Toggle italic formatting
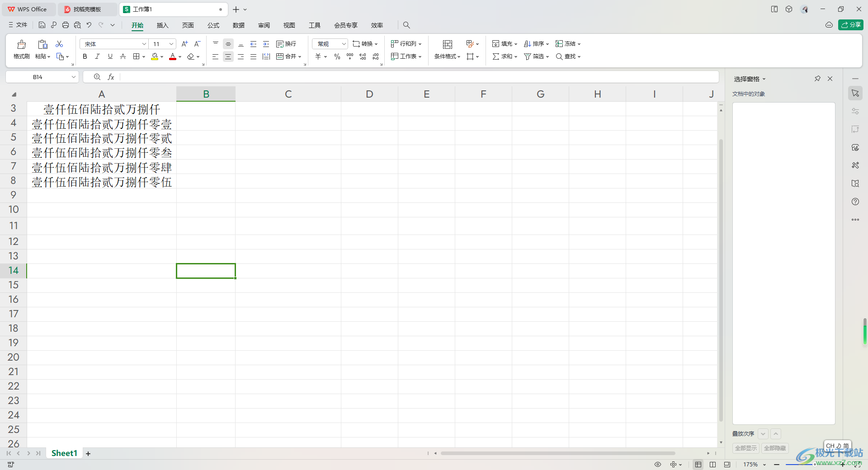Image resolution: width=868 pixels, height=470 pixels. [97, 56]
